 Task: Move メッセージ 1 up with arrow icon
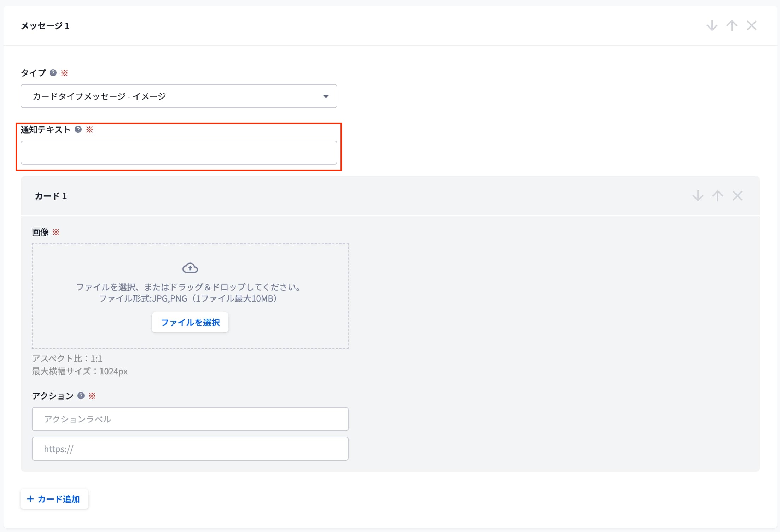point(732,25)
